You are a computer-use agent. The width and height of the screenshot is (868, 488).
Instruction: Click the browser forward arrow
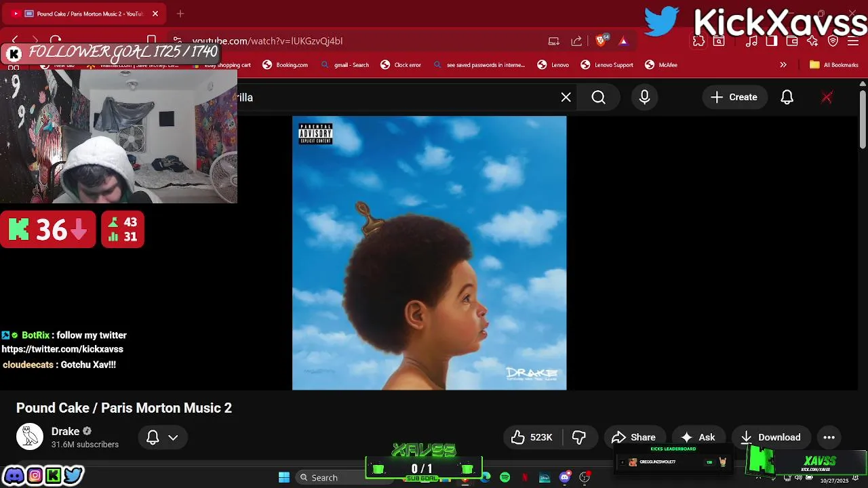point(35,41)
